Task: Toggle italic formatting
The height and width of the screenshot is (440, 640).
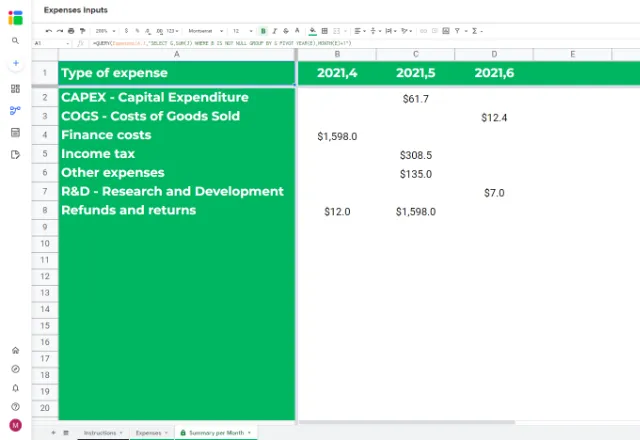Action: [275, 31]
